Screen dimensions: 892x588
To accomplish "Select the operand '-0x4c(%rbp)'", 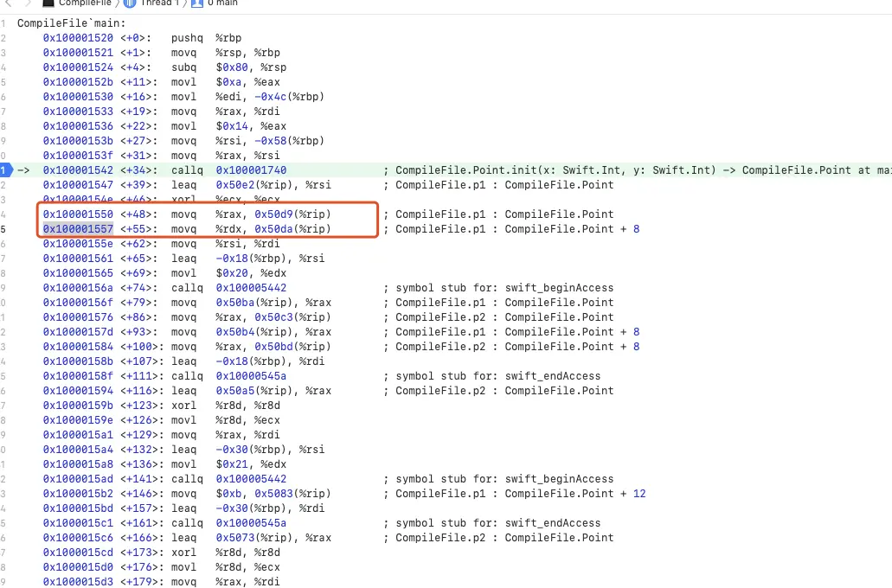I will (290, 97).
